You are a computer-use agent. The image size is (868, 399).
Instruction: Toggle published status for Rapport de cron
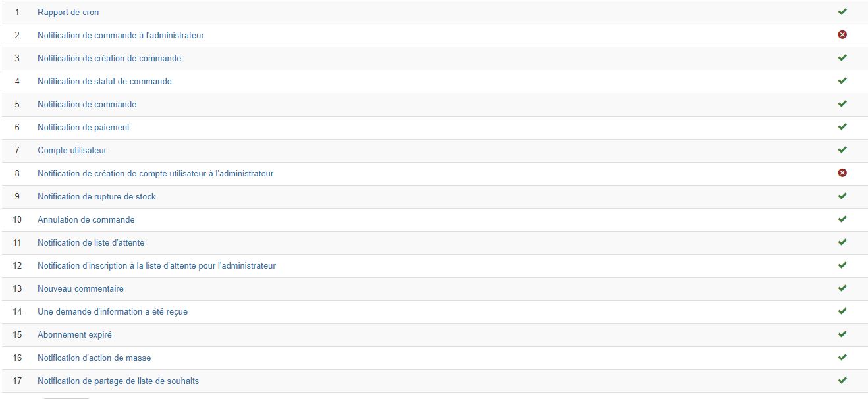pos(842,12)
